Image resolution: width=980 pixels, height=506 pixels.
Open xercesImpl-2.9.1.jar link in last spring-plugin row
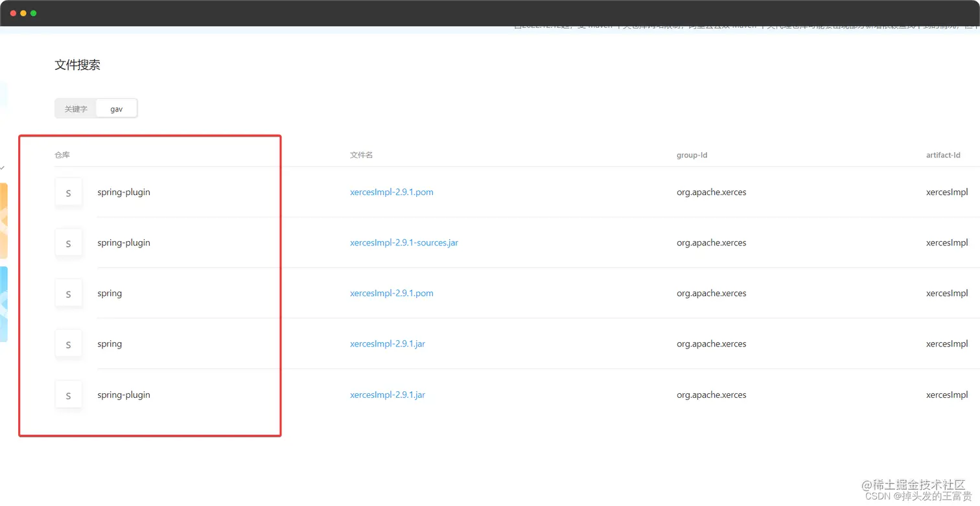[x=388, y=395]
